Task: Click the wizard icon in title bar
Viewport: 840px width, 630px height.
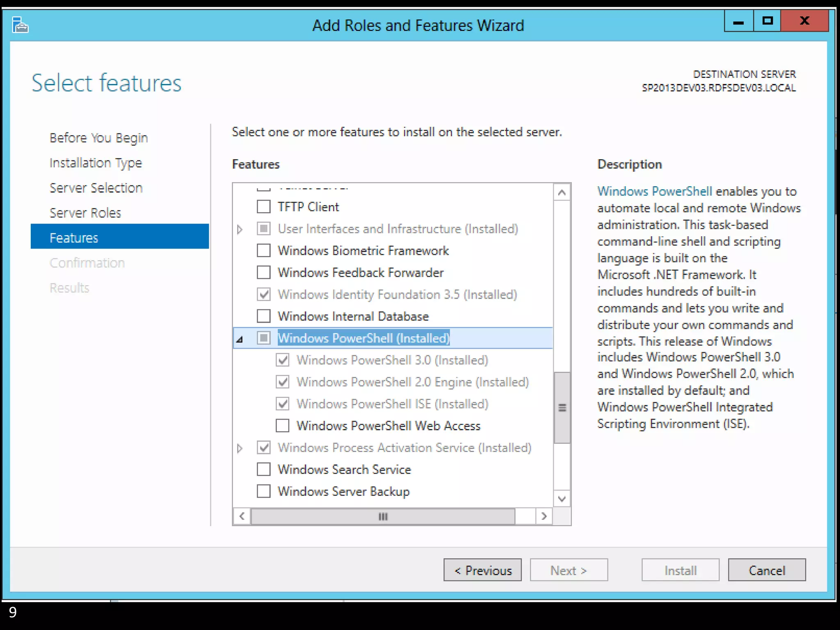Action: [x=20, y=25]
